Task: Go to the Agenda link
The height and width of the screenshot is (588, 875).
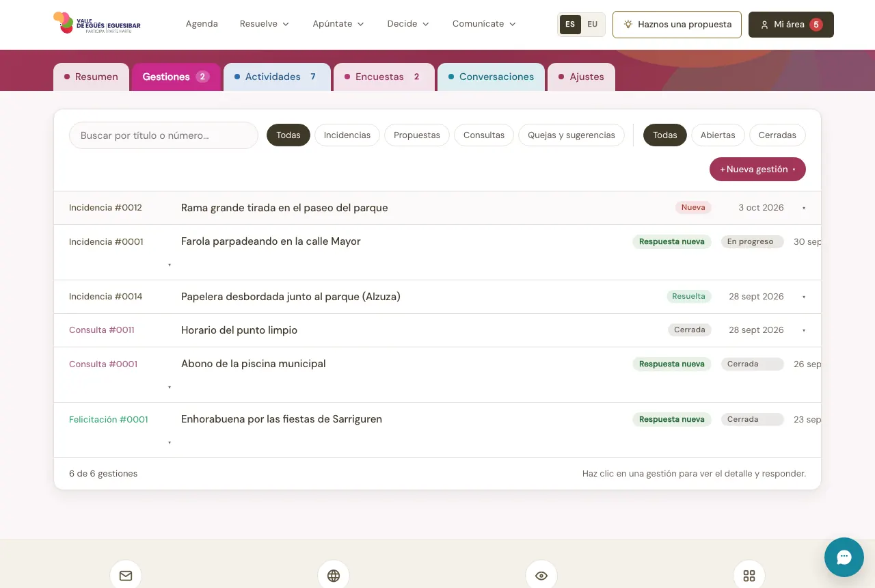Action: tap(202, 24)
